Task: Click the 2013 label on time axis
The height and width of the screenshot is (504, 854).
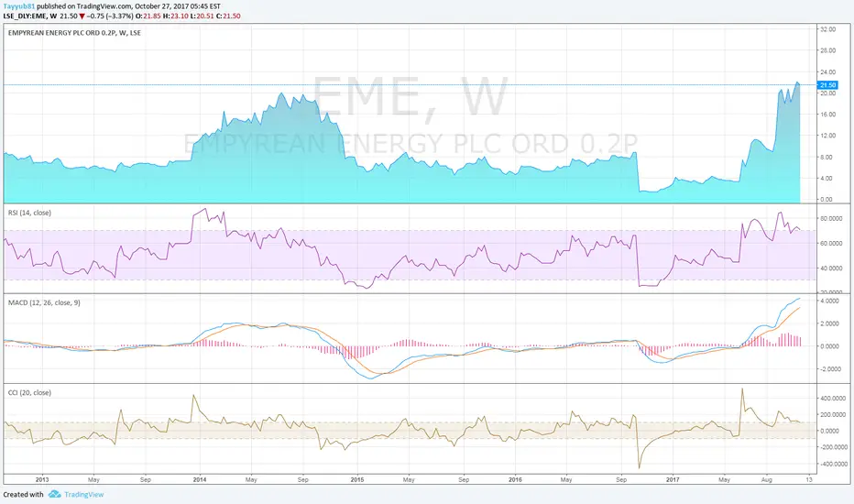Action: click(x=42, y=480)
